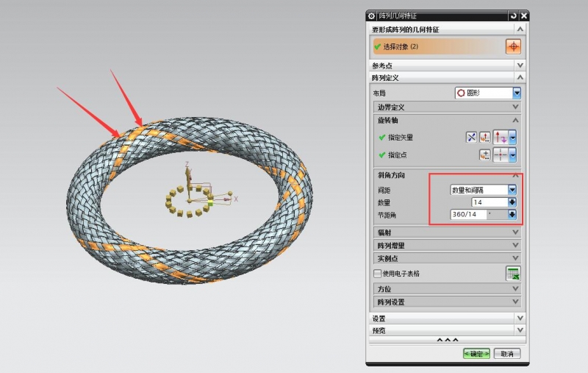Click the spreadsheet icon beside 使用电子表格

(513, 274)
